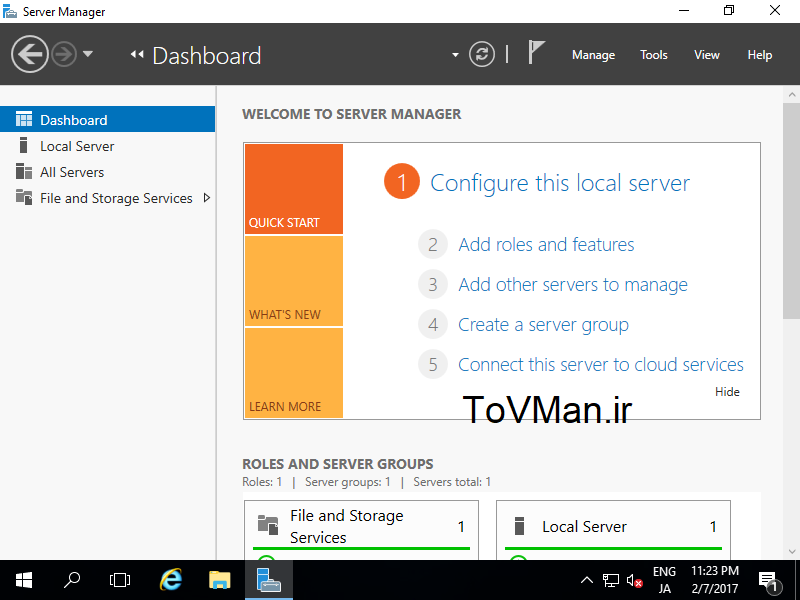Select Local Server in the sidebar

point(77,146)
